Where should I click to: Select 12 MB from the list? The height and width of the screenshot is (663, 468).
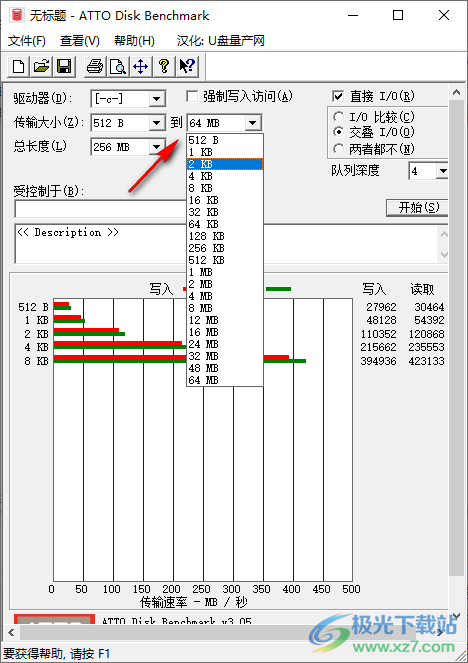pyautogui.click(x=225, y=320)
